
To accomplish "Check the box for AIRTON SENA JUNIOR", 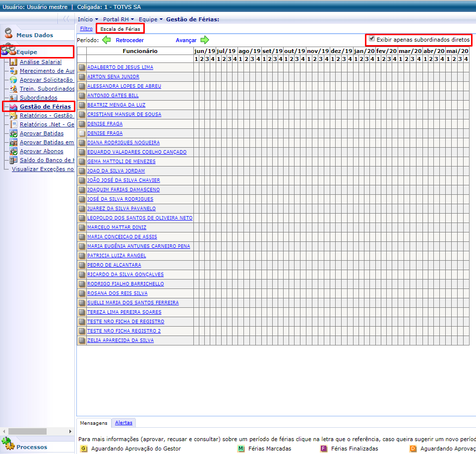I will pyautogui.click(x=82, y=77).
